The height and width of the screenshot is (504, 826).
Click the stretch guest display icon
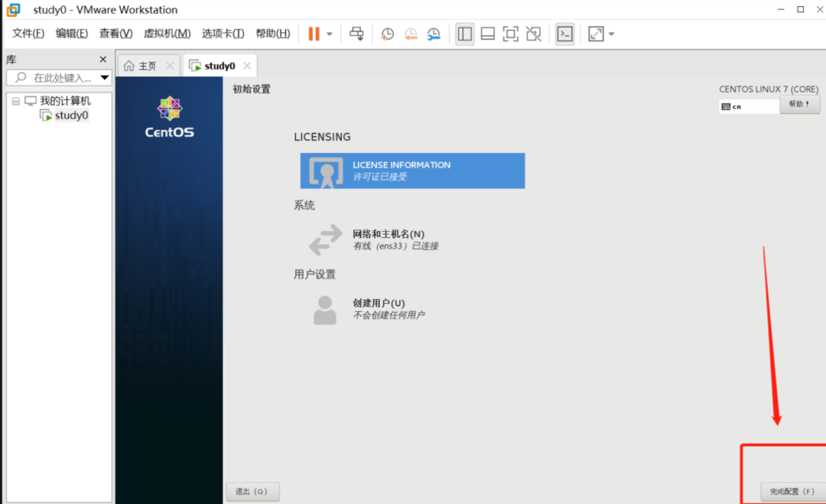[596, 34]
